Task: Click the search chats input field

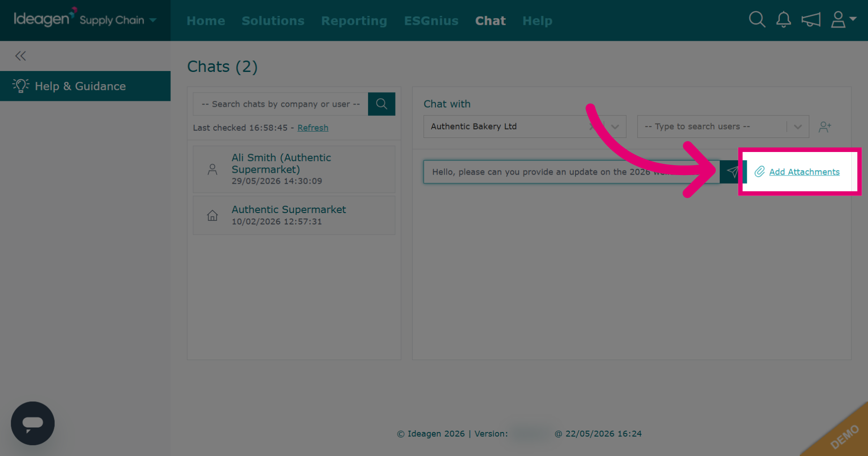Action: coord(280,104)
